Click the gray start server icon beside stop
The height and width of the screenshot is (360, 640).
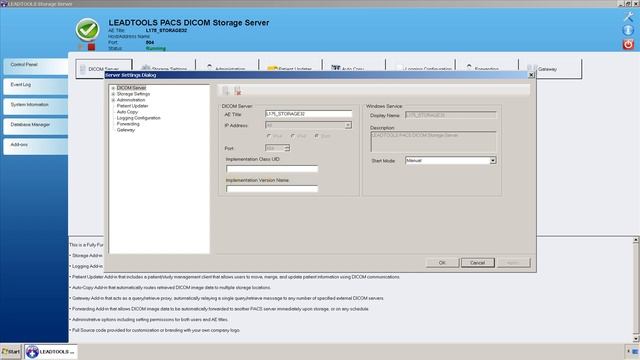(x=81, y=47)
